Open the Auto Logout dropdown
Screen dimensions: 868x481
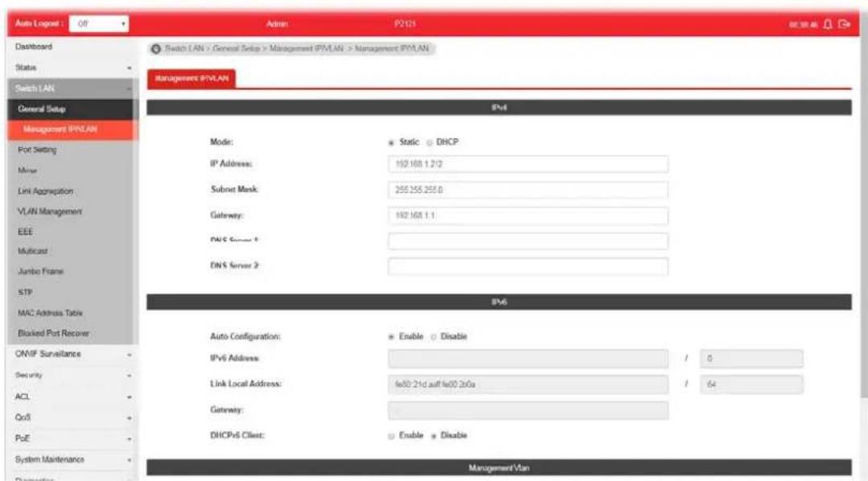(x=99, y=24)
